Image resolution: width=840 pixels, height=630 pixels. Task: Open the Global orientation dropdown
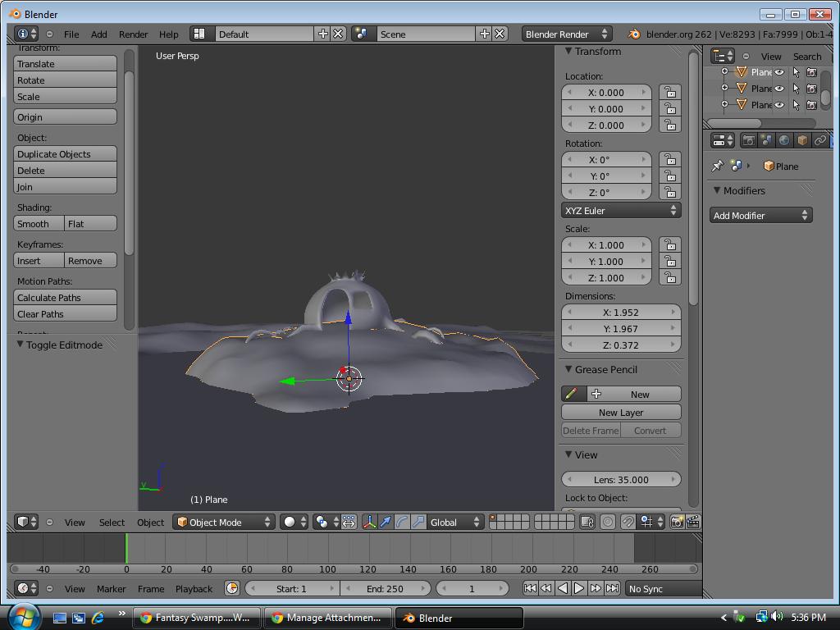tap(454, 522)
